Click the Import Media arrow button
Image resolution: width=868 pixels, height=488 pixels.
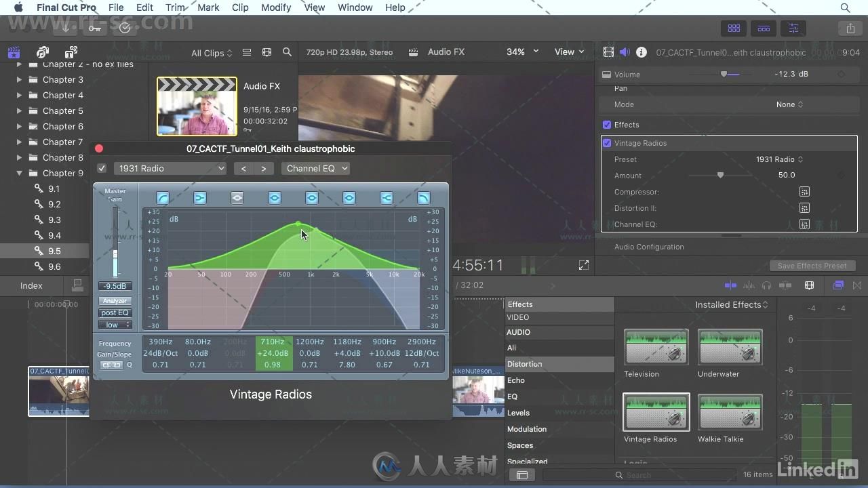pyautogui.click(x=65, y=28)
